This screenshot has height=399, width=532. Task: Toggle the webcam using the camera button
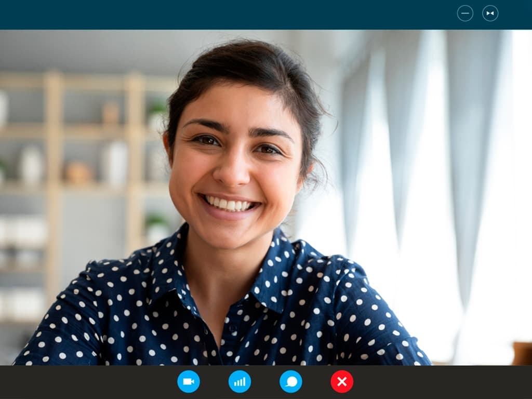pos(188,382)
